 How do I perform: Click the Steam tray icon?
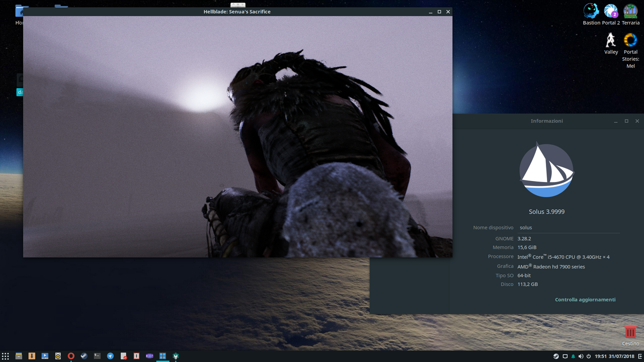[x=556, y=356]
